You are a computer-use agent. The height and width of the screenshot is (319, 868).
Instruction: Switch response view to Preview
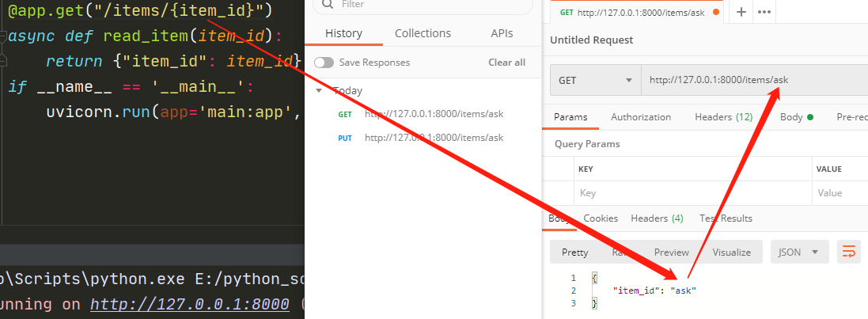[x=671, y=252]
